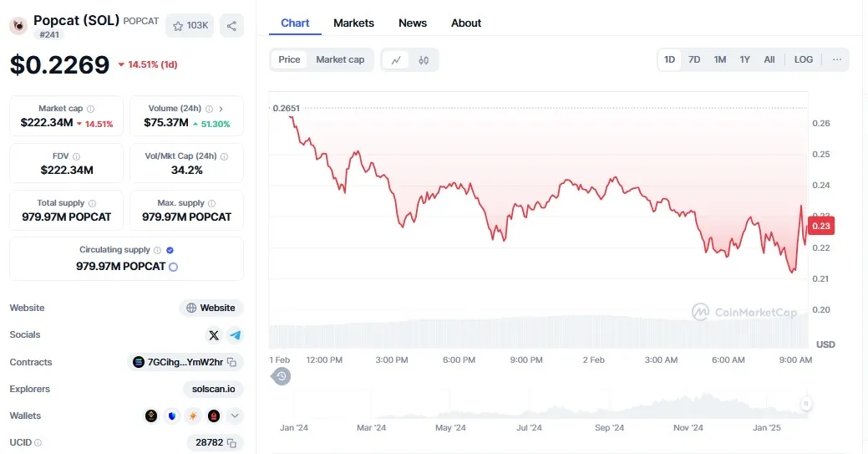Image resolution: width=868 pixels, height=454 pixels.
Task: Switch to candlestick chart icon
Action: click(424, 60)
